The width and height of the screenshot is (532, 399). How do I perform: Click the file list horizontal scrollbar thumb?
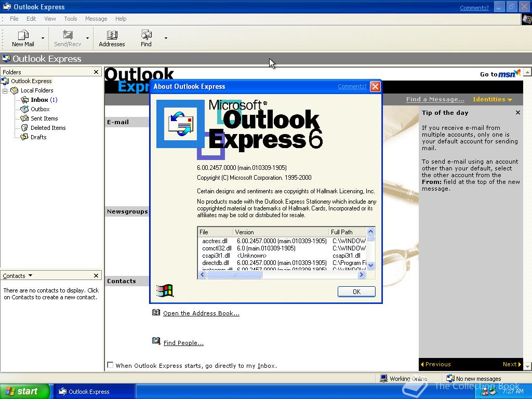pyautogui.click(x=234, y=274)
